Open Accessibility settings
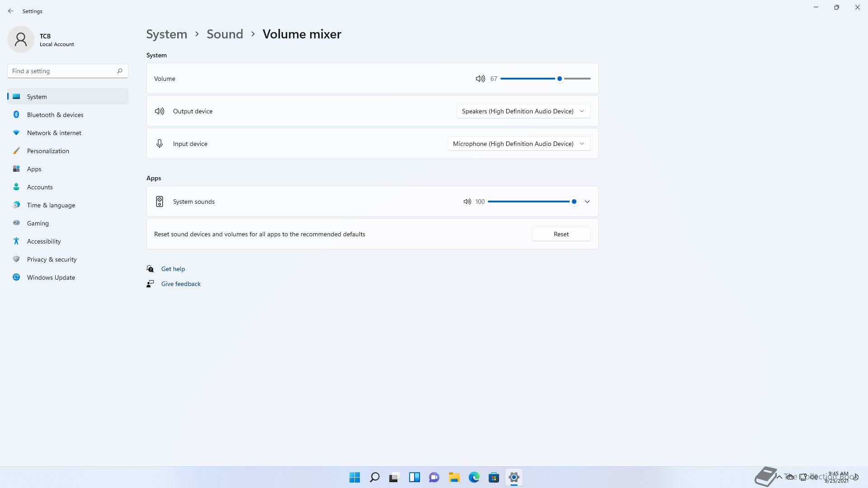The height and width of the screenshot is (488, 868). point(68,241)
